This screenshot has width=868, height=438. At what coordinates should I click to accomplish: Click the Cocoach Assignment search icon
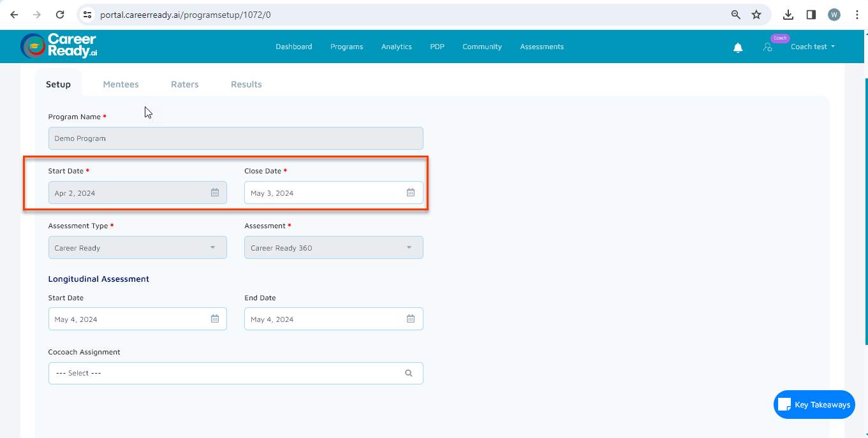tap(409, 373)
